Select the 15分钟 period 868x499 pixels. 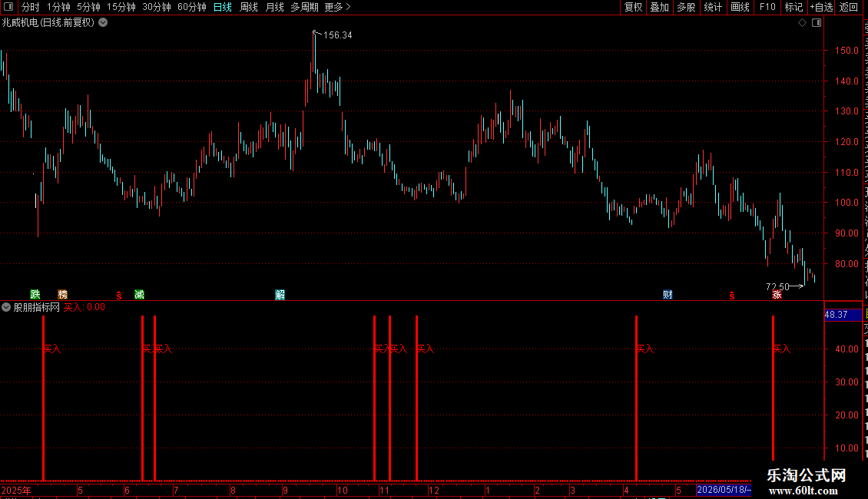pos(121,7)
